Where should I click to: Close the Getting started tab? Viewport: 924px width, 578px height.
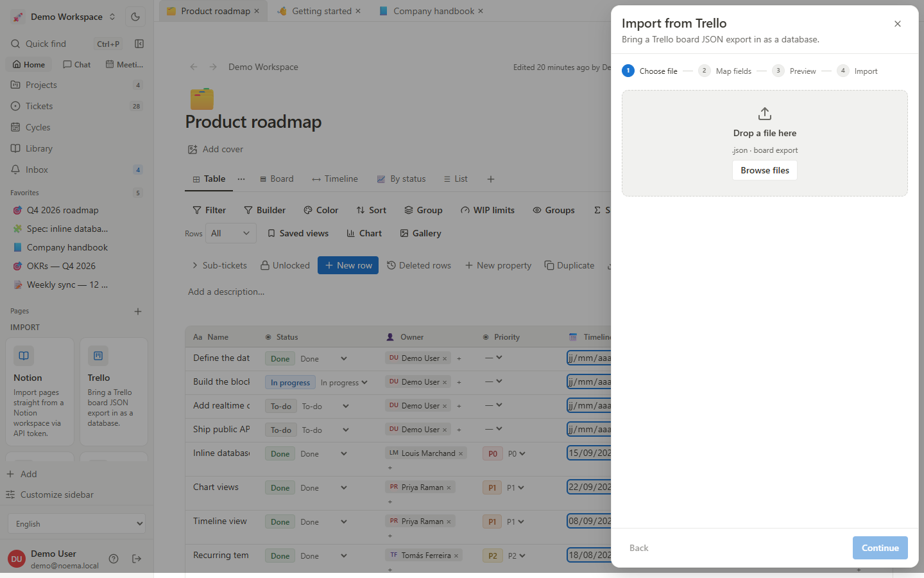click(358, 11)
